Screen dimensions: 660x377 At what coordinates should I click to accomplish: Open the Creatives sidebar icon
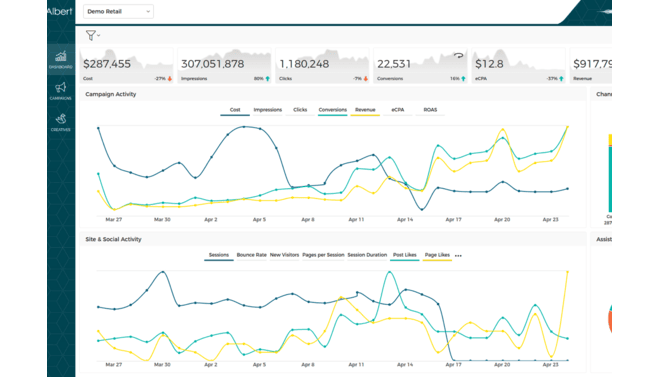point(61,122)
